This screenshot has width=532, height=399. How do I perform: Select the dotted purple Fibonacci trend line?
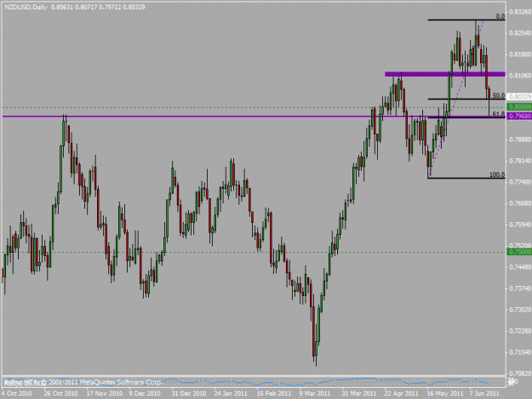click(x=456, y=100)
